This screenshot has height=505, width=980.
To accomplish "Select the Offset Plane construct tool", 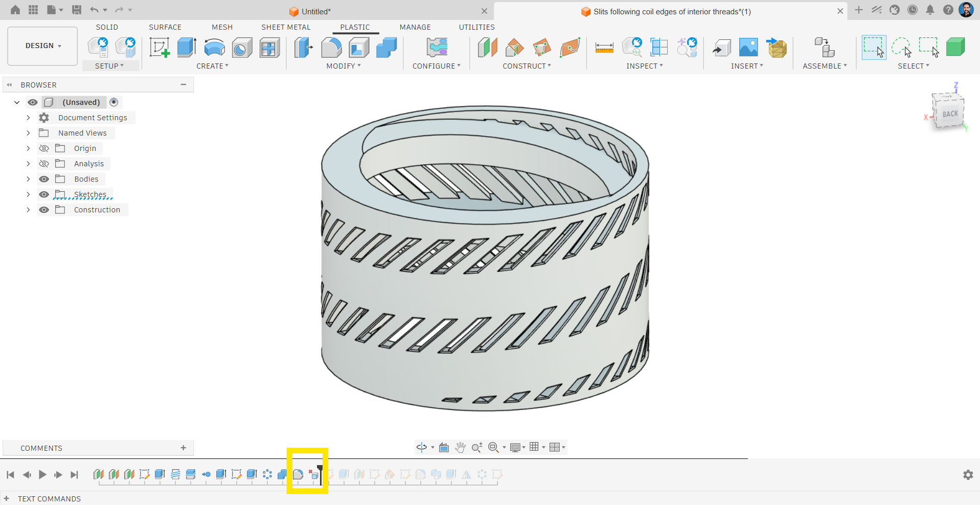I will pos(487,48).
